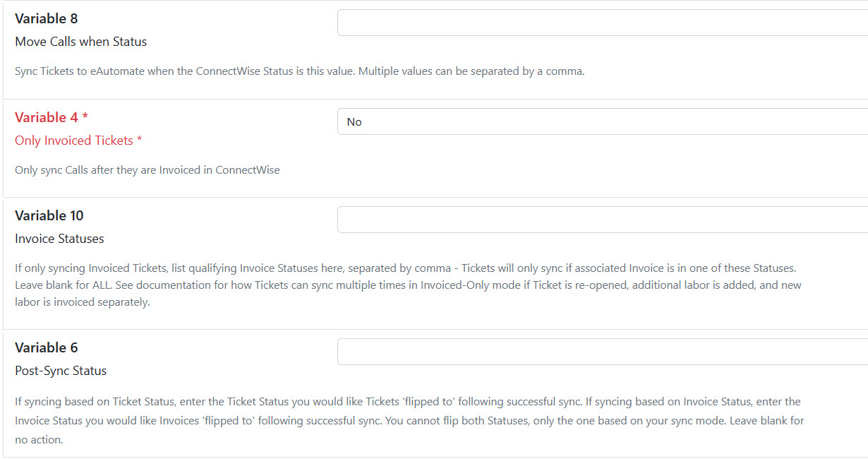
Task: Click the 'no action.' text ending Post-Sync help
Action: 39,439
